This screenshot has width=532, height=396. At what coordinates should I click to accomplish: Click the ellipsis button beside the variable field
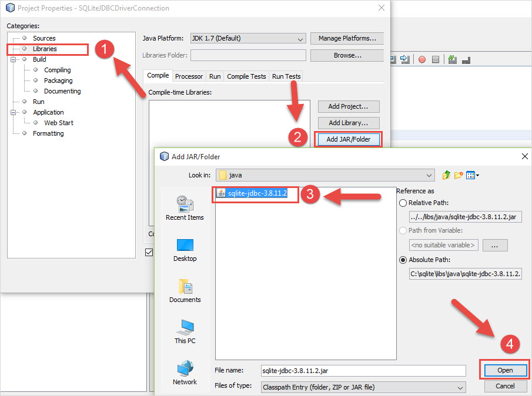[x=495, y=245]
